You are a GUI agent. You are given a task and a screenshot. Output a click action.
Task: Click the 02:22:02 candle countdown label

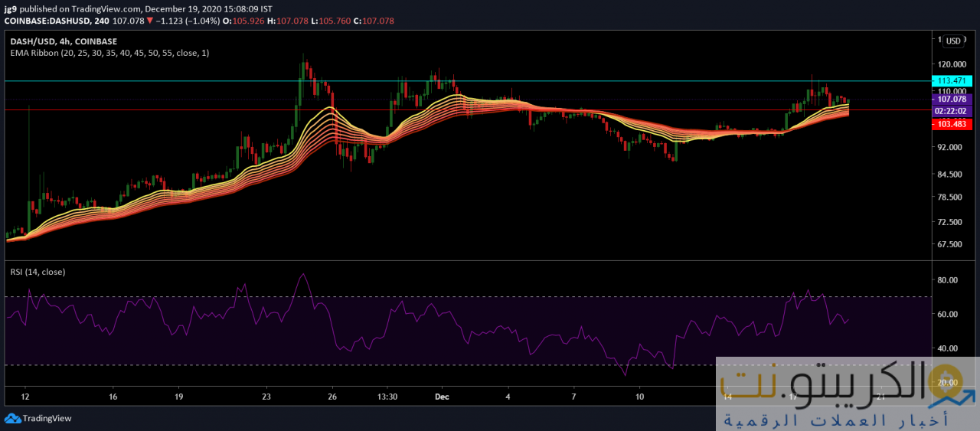pyautogui.click(x=949, y=111)
